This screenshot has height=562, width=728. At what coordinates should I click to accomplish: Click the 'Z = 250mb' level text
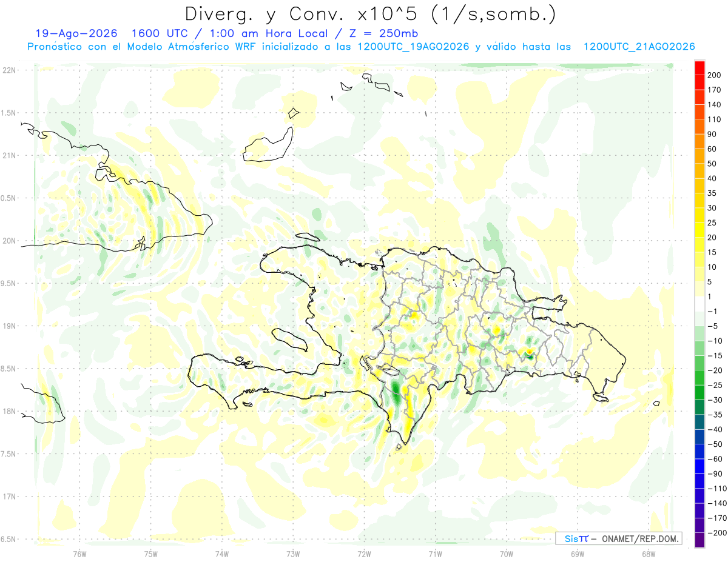pyautogui.click(x=384, y=34)
